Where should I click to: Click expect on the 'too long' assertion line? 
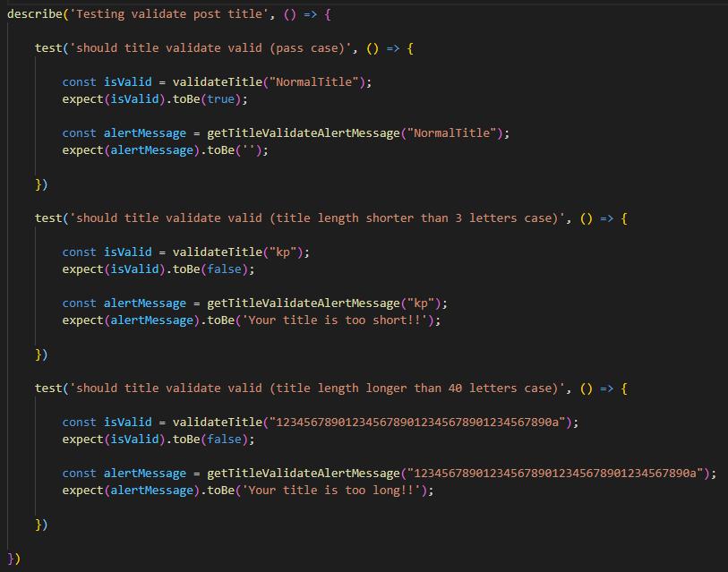tap(82, 490)
